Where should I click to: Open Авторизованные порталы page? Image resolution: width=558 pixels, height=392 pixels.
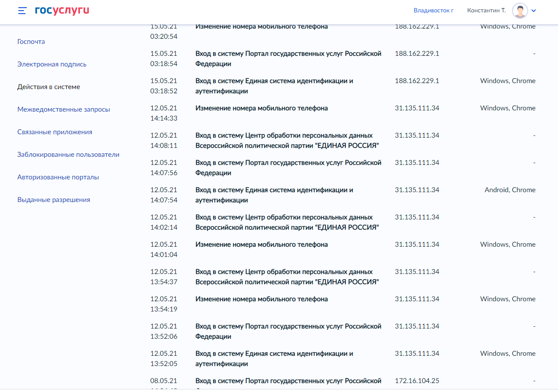pyautogui.click(x=58, y=177)
